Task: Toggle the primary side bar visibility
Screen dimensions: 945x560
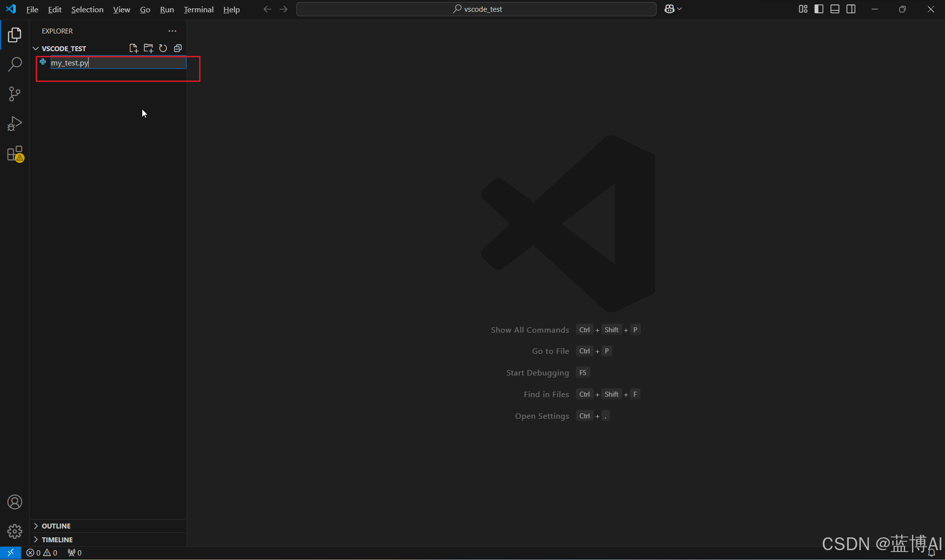Action: 819,9
